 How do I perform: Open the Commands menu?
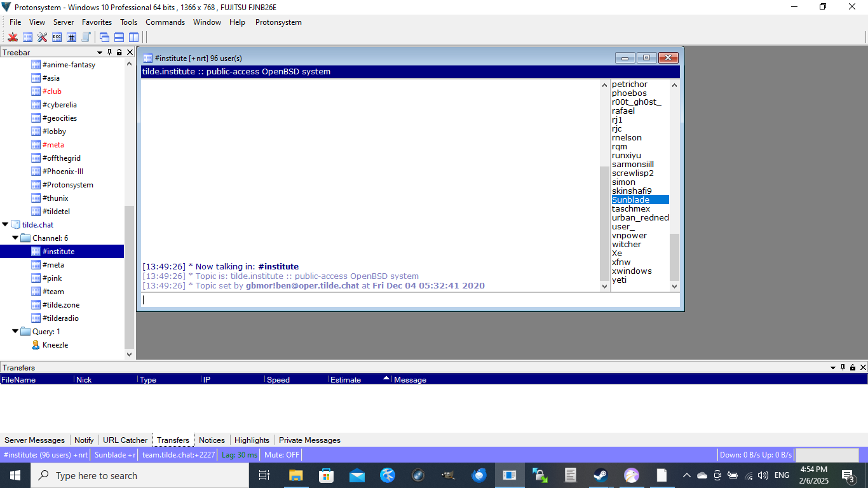coord(165,22)
